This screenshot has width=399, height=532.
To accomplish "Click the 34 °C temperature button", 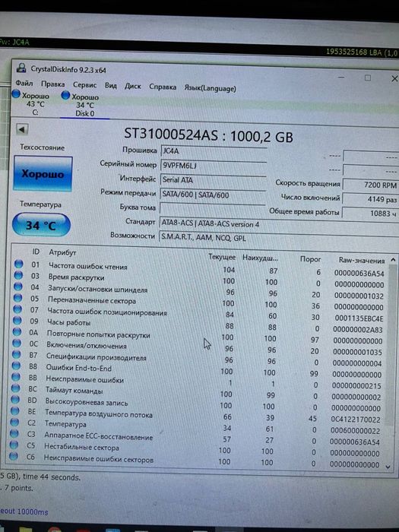I will point(41,225).
